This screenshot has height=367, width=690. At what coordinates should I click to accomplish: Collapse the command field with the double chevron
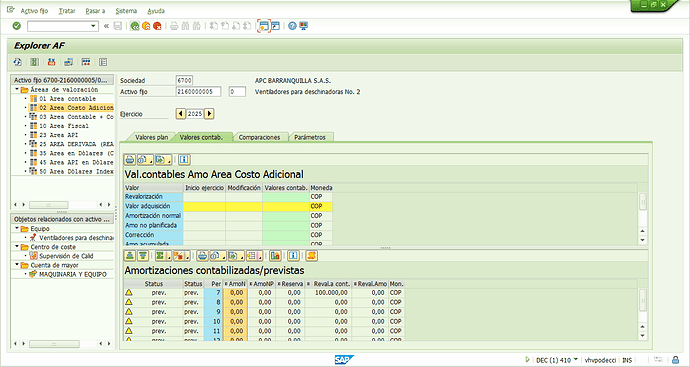coord(106,26)
